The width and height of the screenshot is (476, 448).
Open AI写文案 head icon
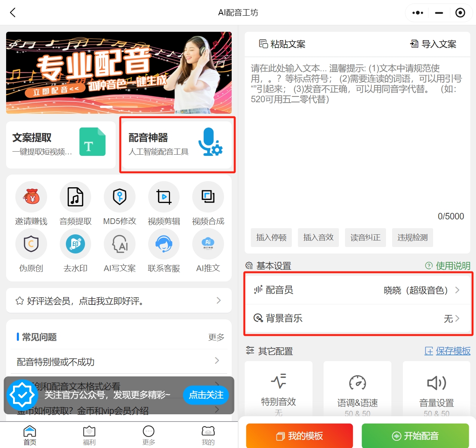tap(120, 244)
